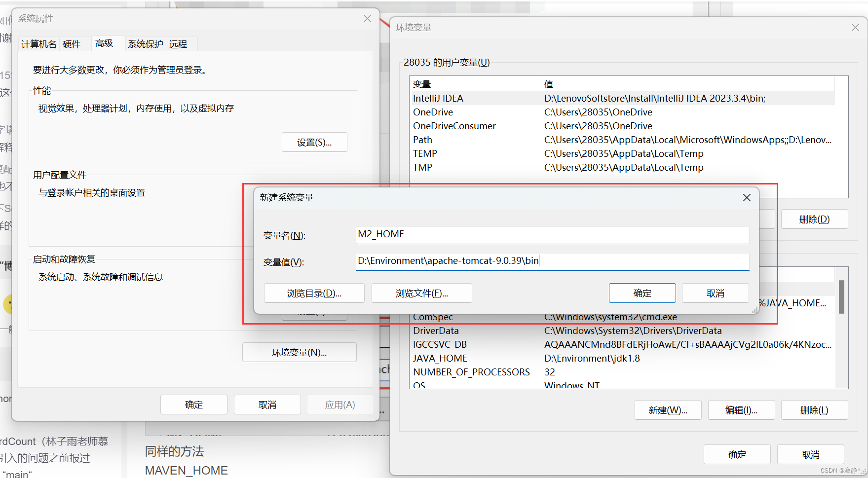The height and width of the screenshot is (478, 868).
Task: Confirm new system variable with 确定
Action: 642,293
